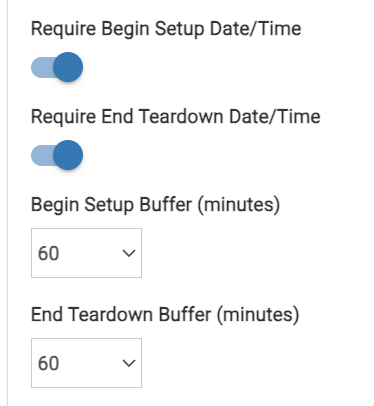Turn off Require End Teardown Date/Time switch
Viewport: 374px width, 406px height.
pyautogui.click(x=57, y=155)
